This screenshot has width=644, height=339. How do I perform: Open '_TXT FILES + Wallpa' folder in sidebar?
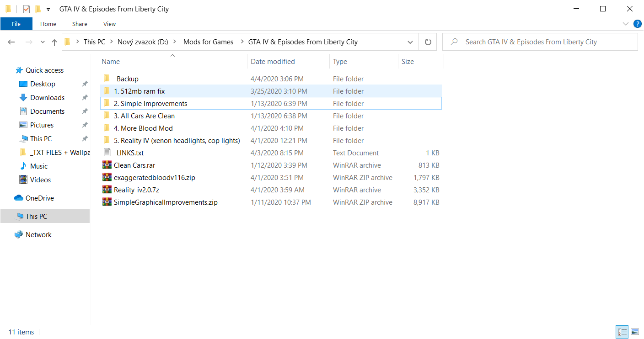(54, 153)
